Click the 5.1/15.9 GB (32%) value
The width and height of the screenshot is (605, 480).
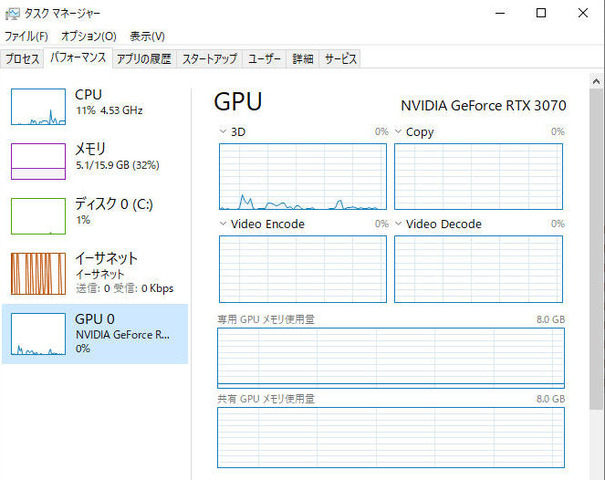[118, 166]
